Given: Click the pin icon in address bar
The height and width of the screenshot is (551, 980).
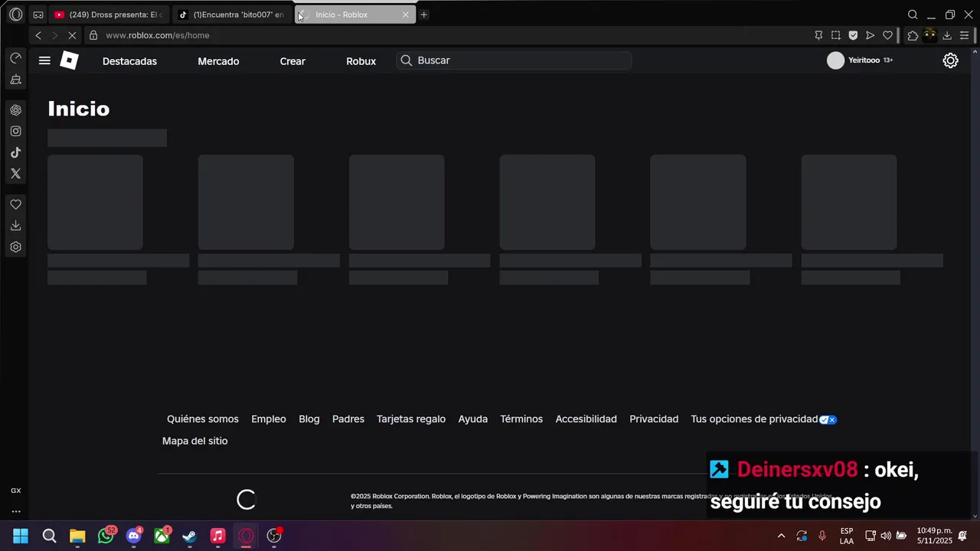Looking at the screenshot, I should coord(818,35).
